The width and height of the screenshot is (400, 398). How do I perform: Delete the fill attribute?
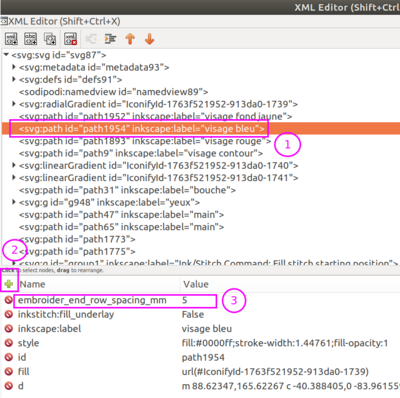(9, 372)
